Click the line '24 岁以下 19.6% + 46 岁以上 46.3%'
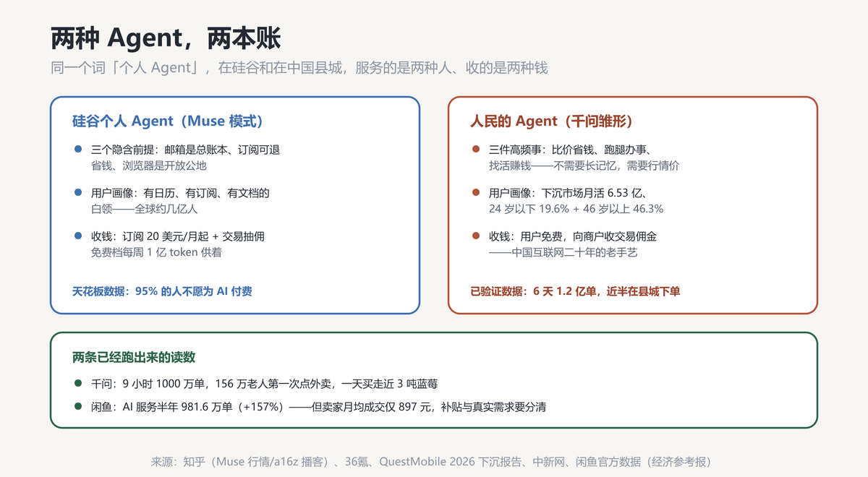 click(x=576, y=209)
